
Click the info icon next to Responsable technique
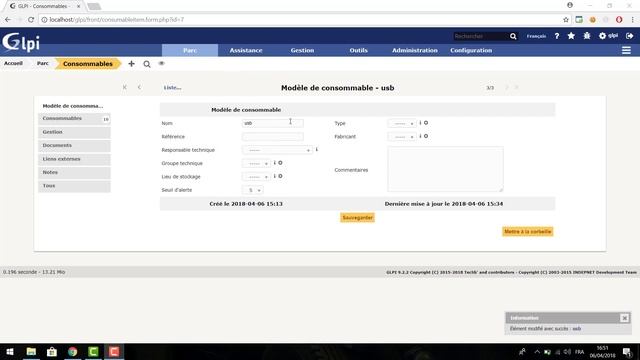click(x=317, y=150)
